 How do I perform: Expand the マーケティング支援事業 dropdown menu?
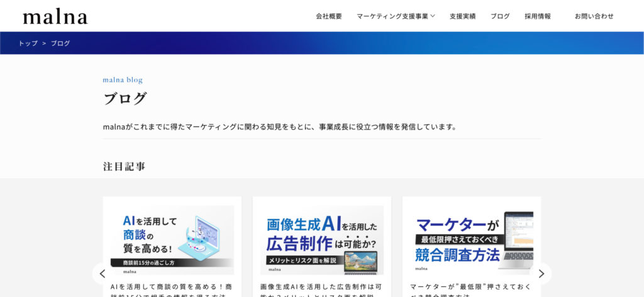coord(396,16)
